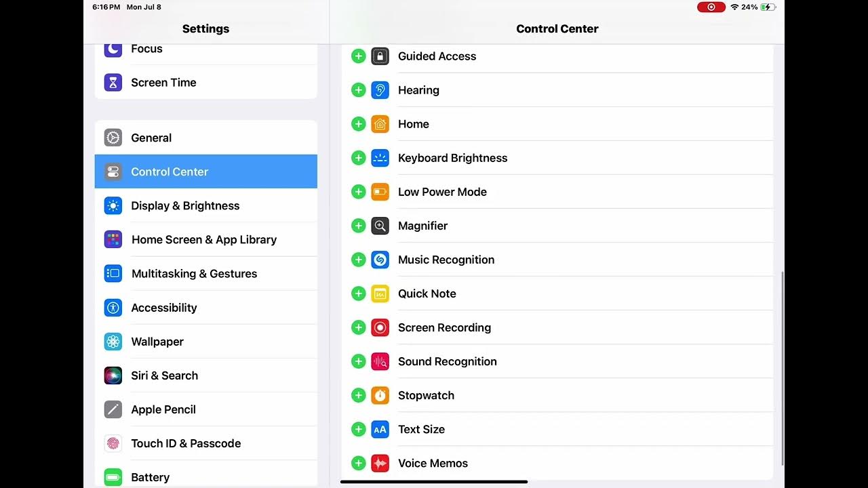Tap the red screen recording status indicator

tap(711, 7)
